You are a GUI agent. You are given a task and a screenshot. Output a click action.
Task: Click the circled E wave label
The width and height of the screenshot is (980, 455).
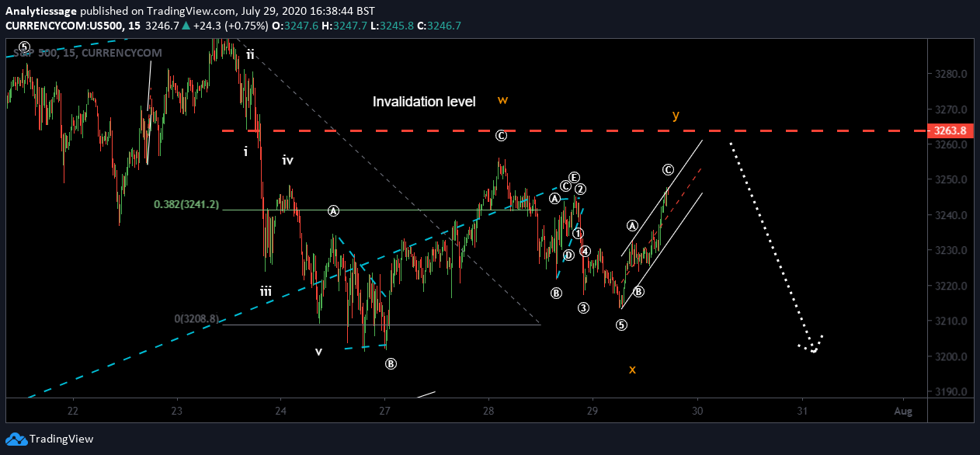pyautogui.click(x=574, y=177)
